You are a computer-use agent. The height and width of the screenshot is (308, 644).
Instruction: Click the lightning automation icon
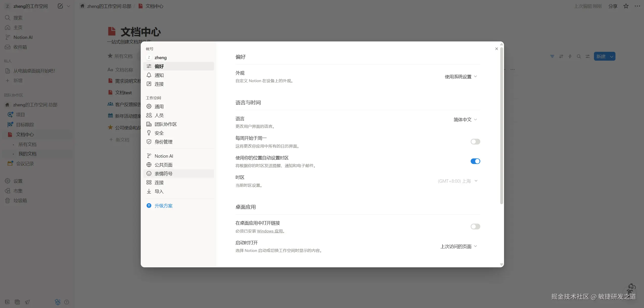[x=570, y=56]
